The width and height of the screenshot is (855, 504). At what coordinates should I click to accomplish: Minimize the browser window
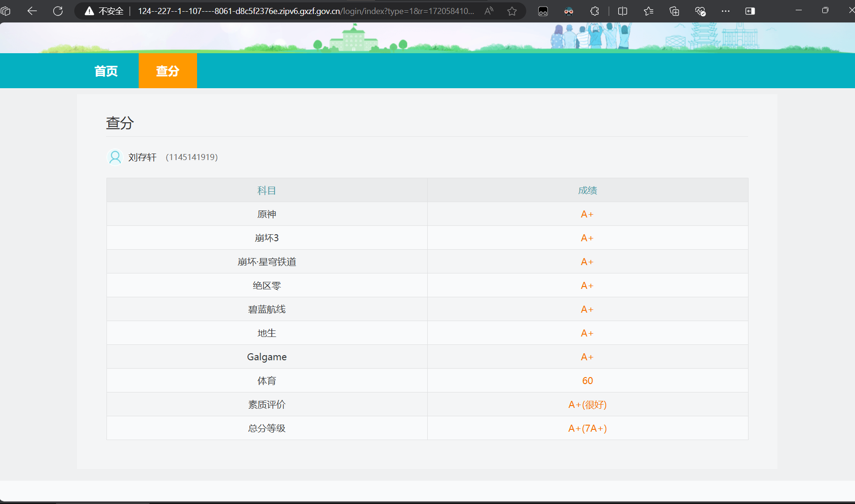point(799,10)
